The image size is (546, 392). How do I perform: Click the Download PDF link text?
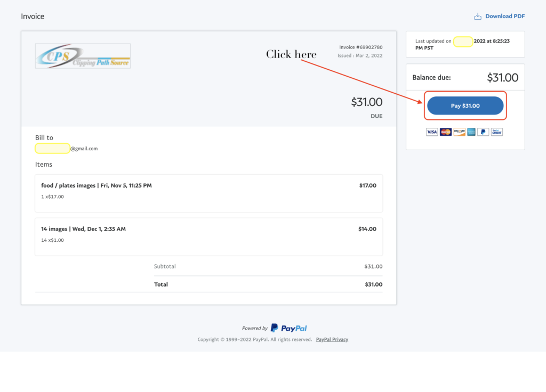505,17
